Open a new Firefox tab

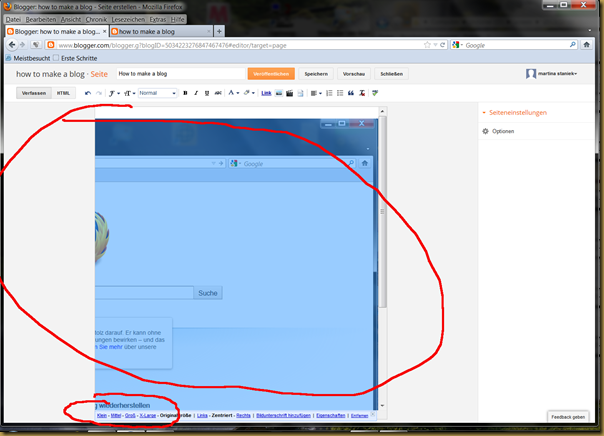[219, 32]
